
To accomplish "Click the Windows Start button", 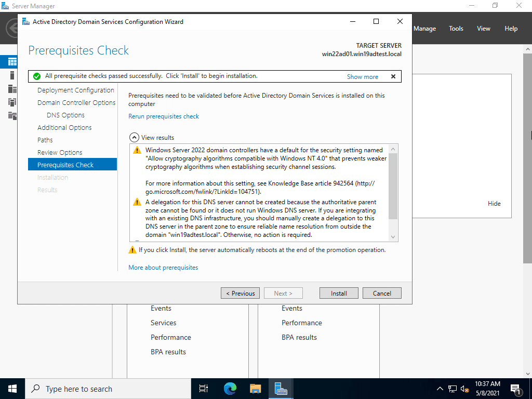I will click(12, 388).
